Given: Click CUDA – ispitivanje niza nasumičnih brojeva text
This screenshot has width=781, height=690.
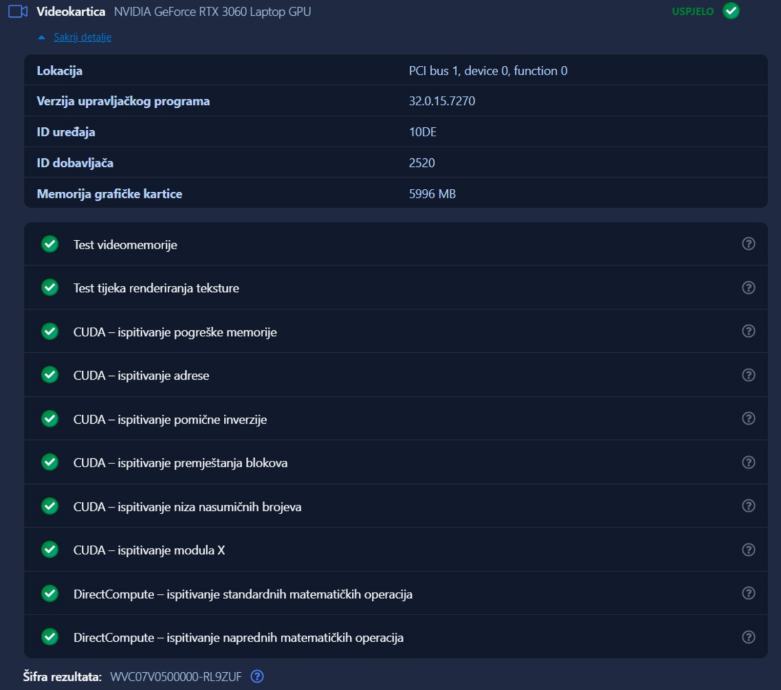Looking at the screenshot, I should coord(187,507).
